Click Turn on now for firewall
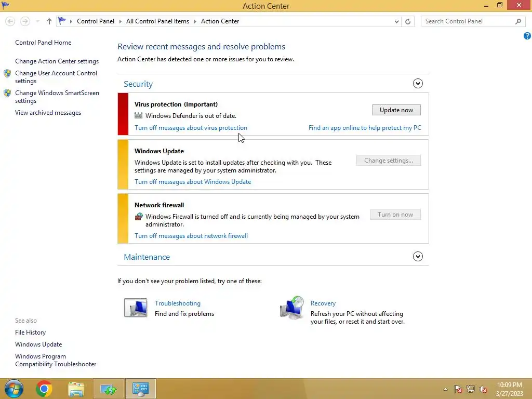This screenshot has height=399, width=532. tap(395, 215)
